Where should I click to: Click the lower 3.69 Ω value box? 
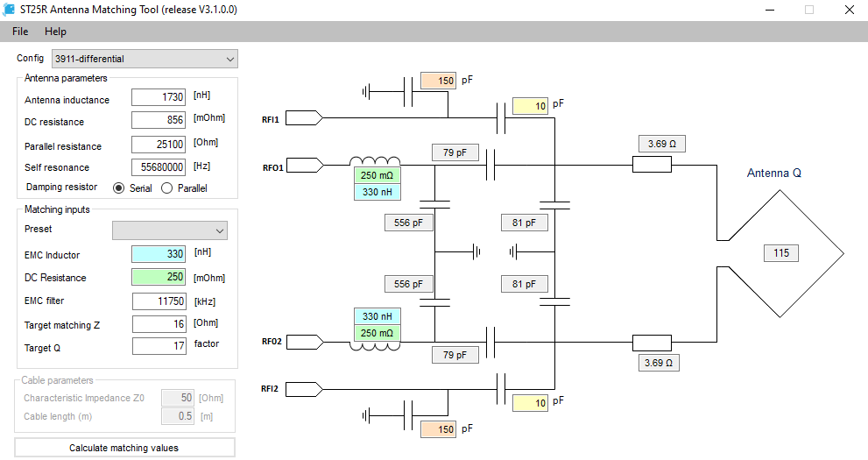point(658,363)
